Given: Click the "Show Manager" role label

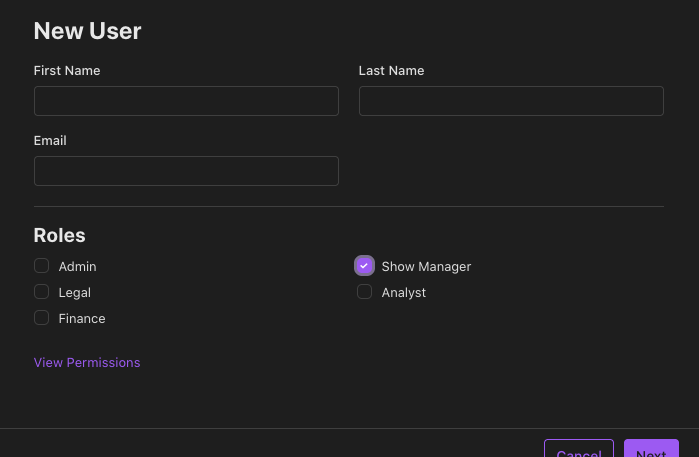Looking at the screenshot, I should coord(426,267).
